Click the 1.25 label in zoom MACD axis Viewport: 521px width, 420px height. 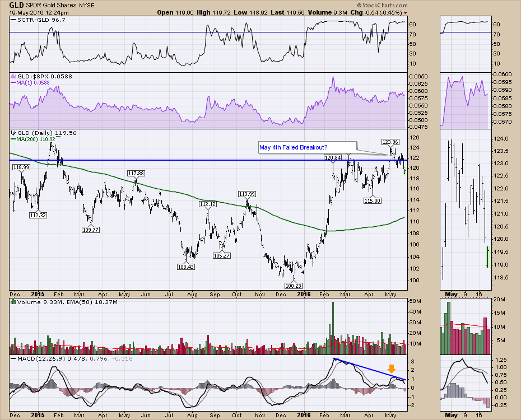501,360
